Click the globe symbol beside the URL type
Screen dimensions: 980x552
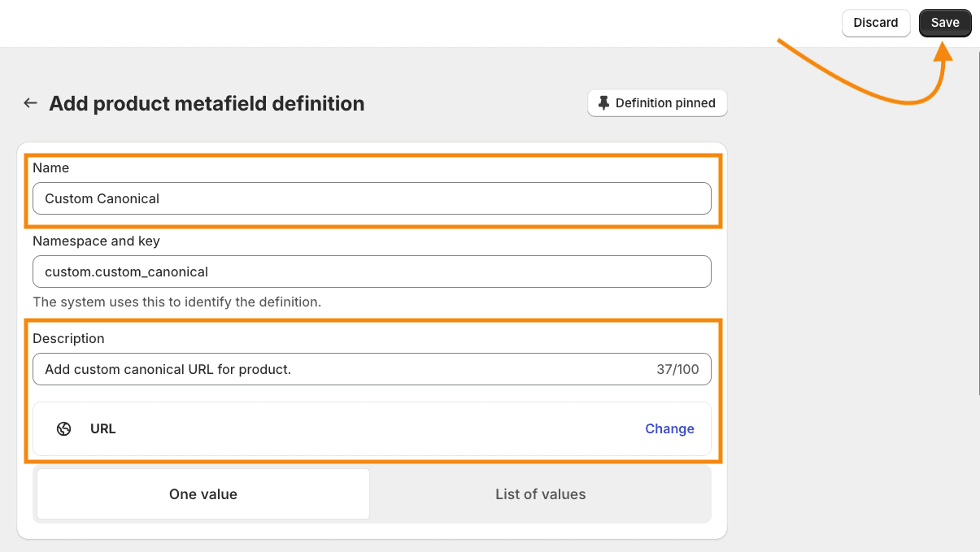pyautogui.click(x=64, y=428)
